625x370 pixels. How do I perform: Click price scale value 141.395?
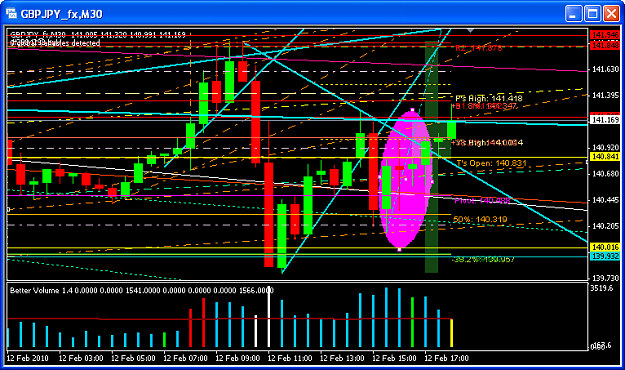pos(605,95)
